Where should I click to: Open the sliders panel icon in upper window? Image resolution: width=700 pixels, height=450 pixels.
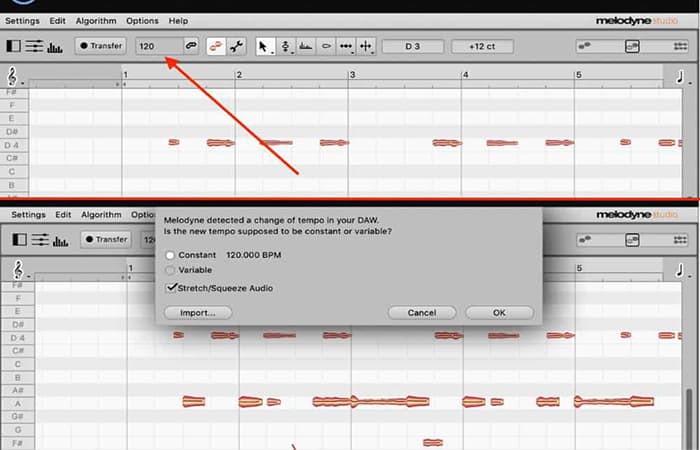click(34, 46)
